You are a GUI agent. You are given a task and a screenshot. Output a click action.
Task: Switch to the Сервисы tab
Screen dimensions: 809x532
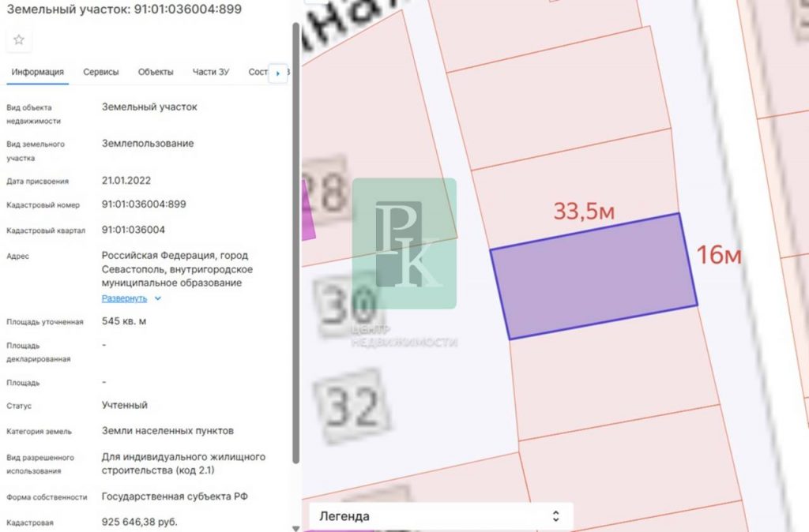(101, 72)
